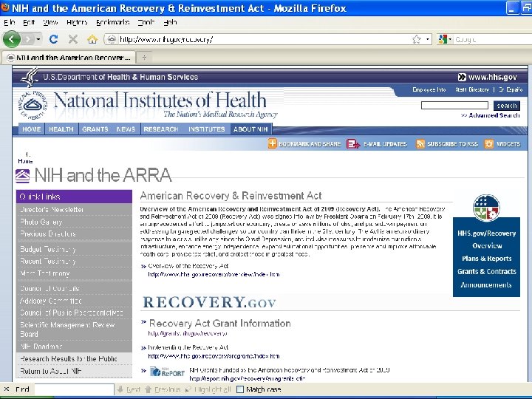Close the Find bar with the X

pos(7,389)
